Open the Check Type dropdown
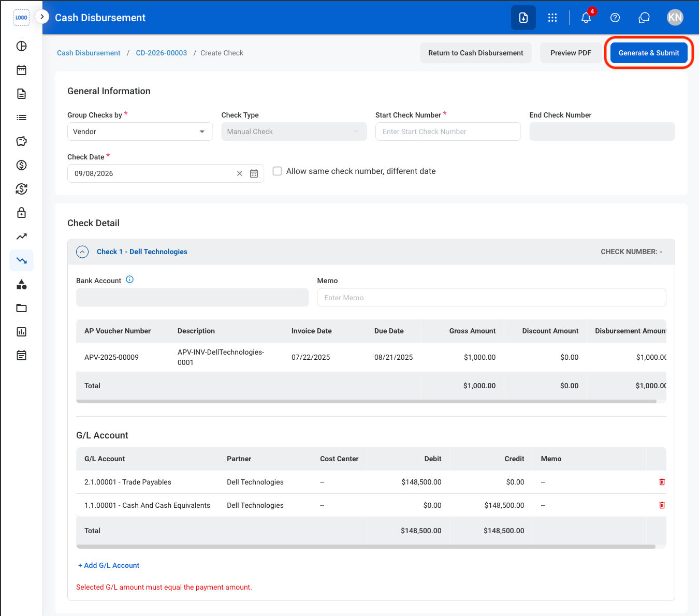 (294, 131)
